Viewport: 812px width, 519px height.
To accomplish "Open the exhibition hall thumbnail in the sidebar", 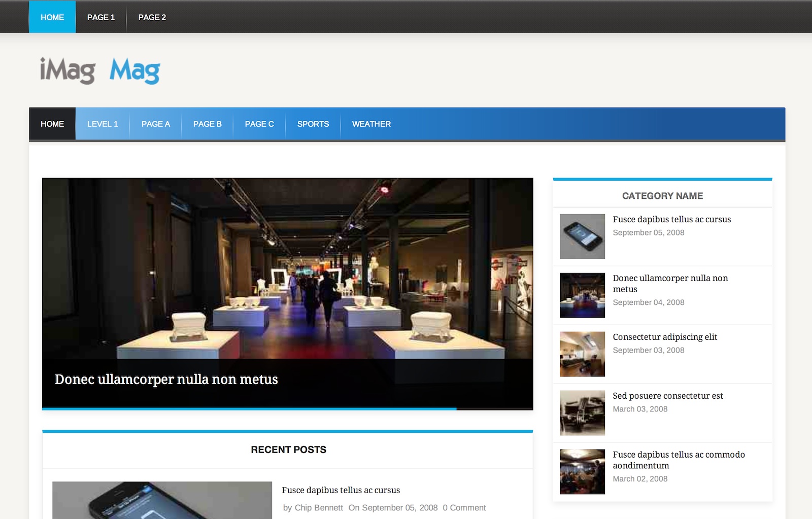I will 582,295.
